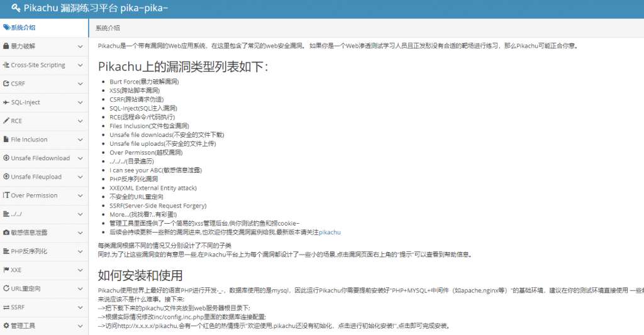Click the Cross-Site Scripting indent icon
This screenshot has width=644, height=335.
[x=6, y=65]
